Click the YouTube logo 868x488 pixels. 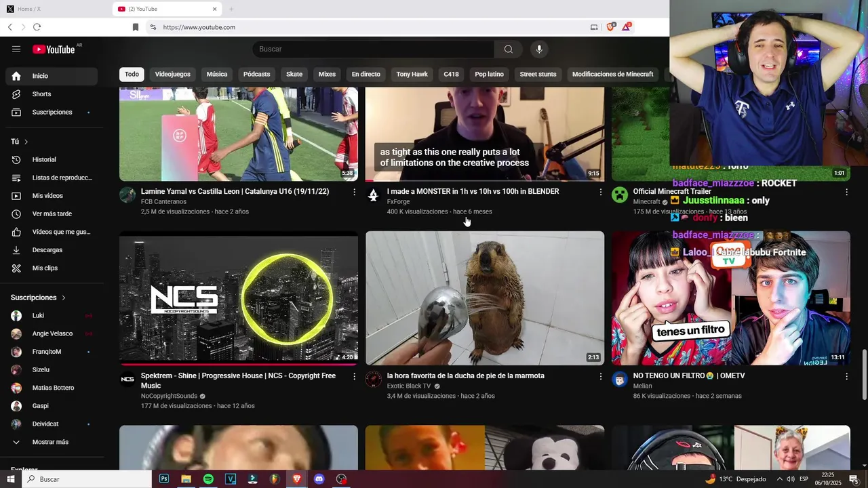[x=54, y=49]
